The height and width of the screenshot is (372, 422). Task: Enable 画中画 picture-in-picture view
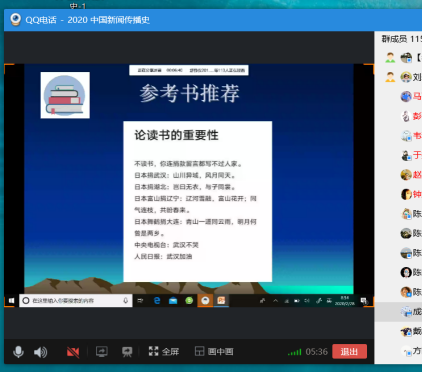[214, 351]
